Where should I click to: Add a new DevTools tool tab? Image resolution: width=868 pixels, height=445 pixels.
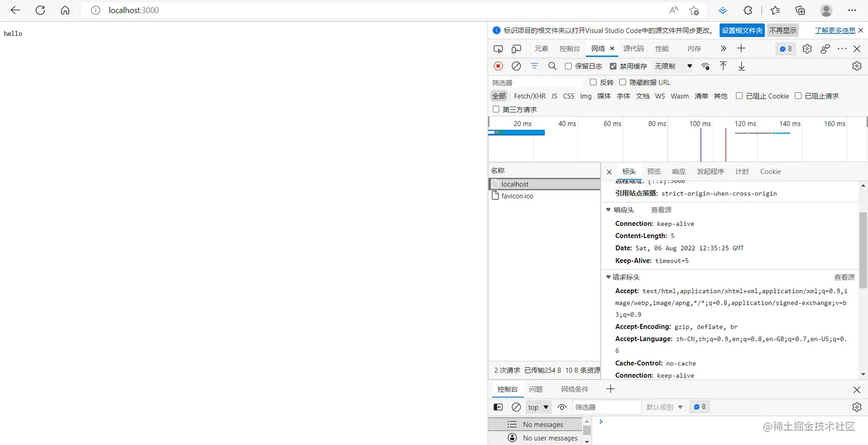point(741,48)
